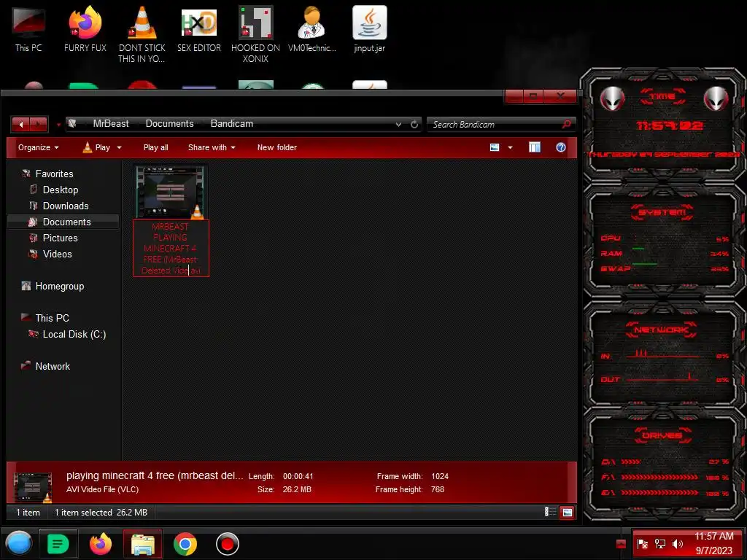747x560 pixels.
Task: Click the NETWORK widget header
Action: click(x=661, y=330)
